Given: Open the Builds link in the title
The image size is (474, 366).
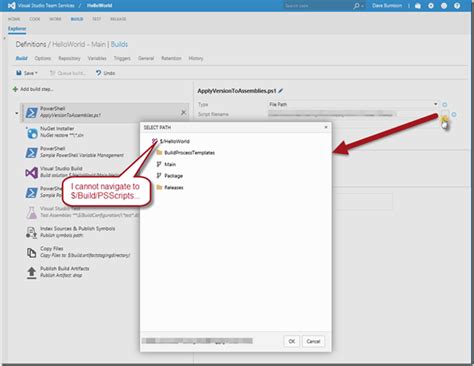Looking at the screenshot, I should click(119, 44).
